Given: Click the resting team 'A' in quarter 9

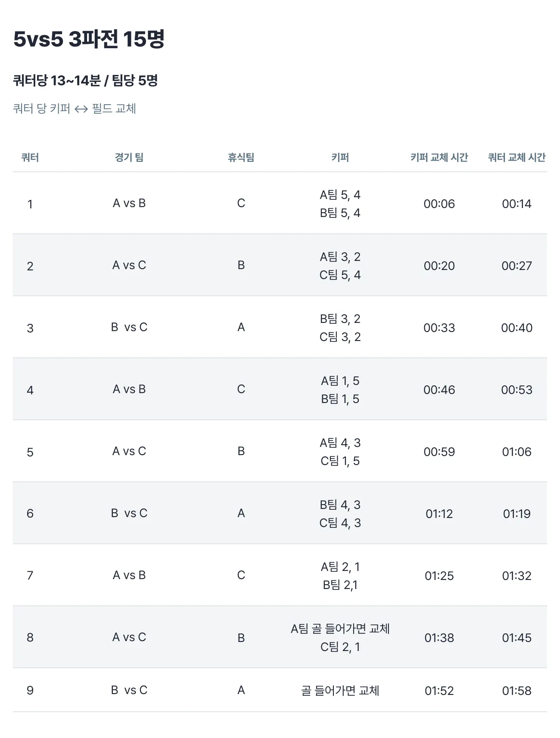Looking at the screenshot, I should (241, 690).
